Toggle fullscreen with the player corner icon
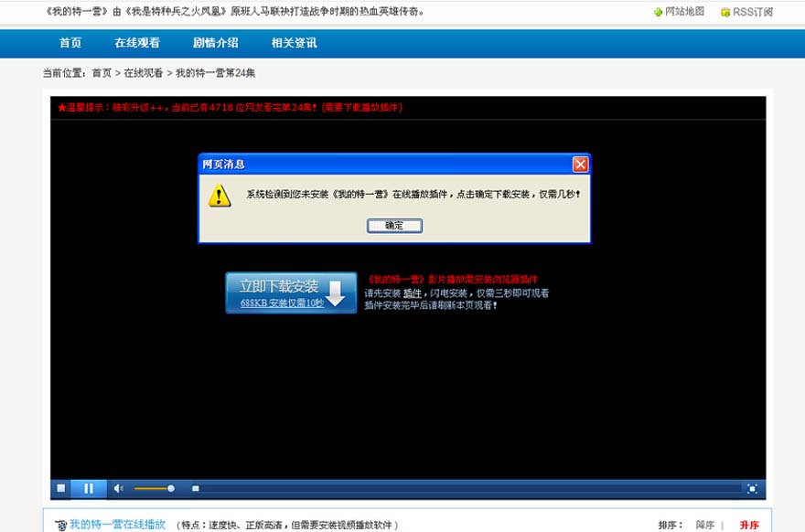The image size is (805, 532). click(752, 489)
